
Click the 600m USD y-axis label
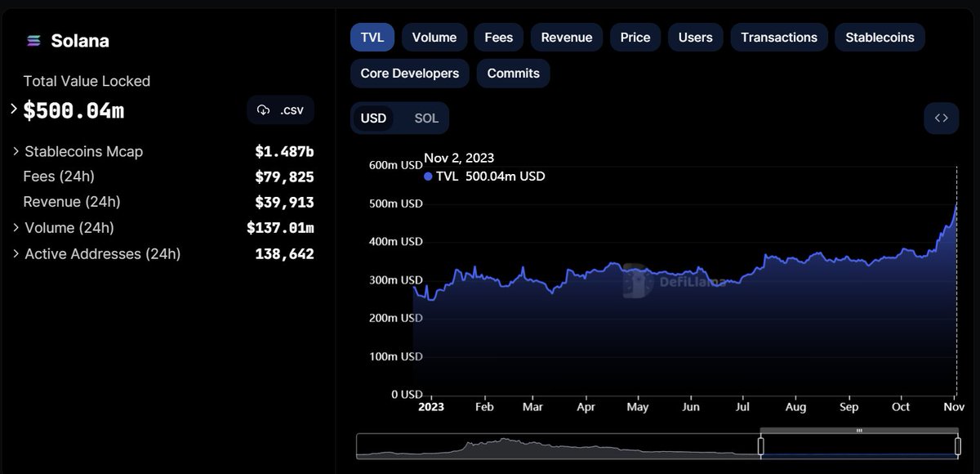point(395,165)
